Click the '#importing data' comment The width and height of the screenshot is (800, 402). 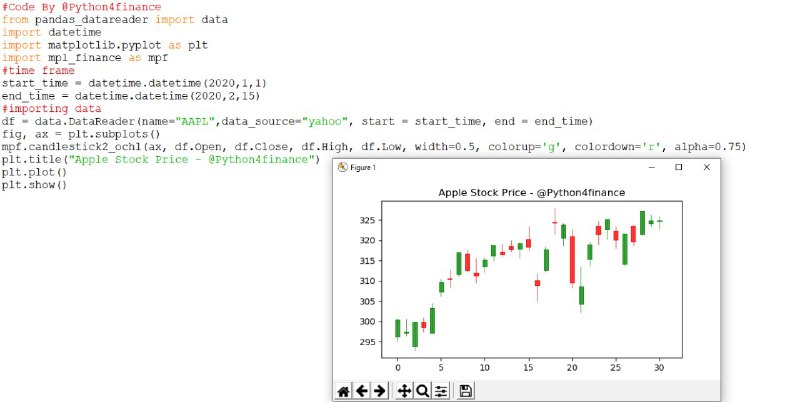(52, 109)
